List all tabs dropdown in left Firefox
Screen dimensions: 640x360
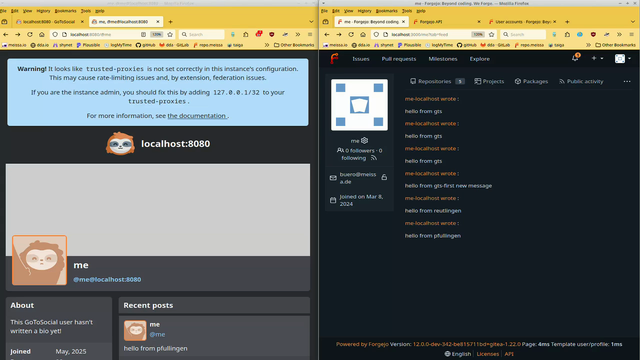(x=311, y=22)
